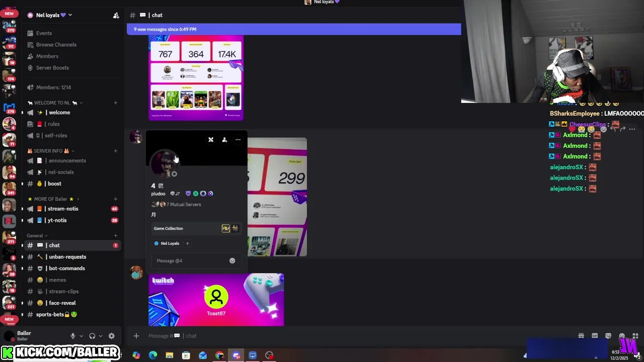This screenshot has height=362, width=644.
Task: Add a channel to SERVER INFO category
Action: [x=115, y=151]
